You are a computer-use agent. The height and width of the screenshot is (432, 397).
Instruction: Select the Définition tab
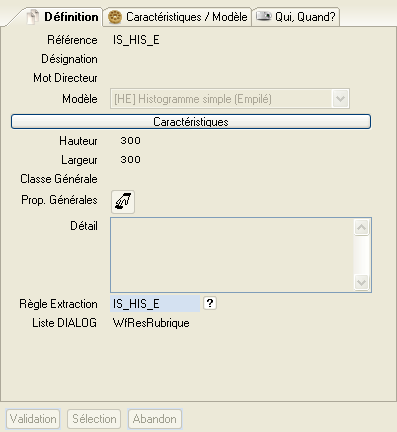62,17
